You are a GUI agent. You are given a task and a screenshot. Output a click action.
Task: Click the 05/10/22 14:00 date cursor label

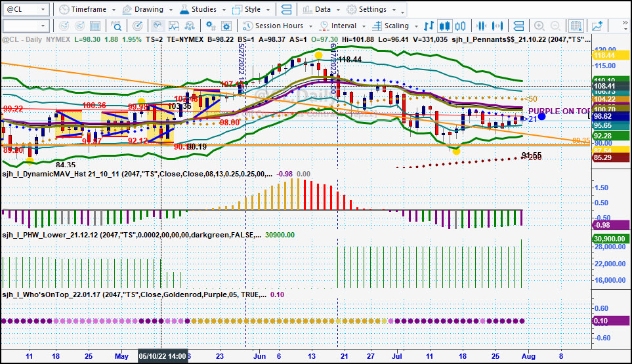click(x=163, y=356)
